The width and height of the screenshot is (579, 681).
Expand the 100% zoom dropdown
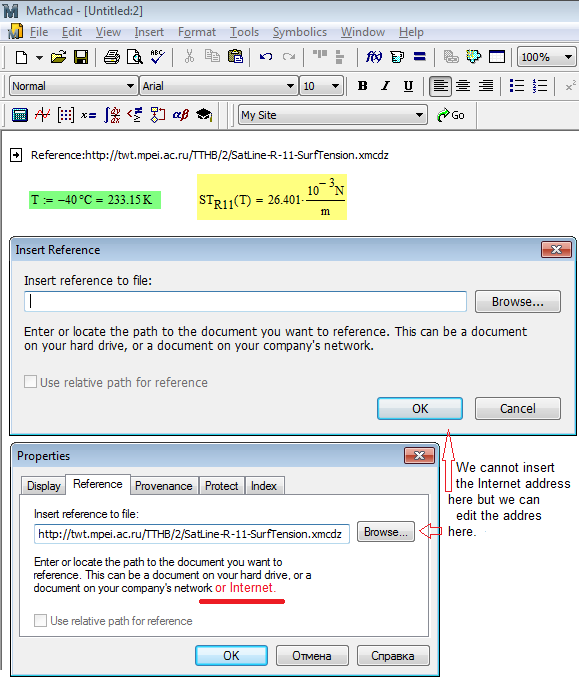tap(568, 57)
